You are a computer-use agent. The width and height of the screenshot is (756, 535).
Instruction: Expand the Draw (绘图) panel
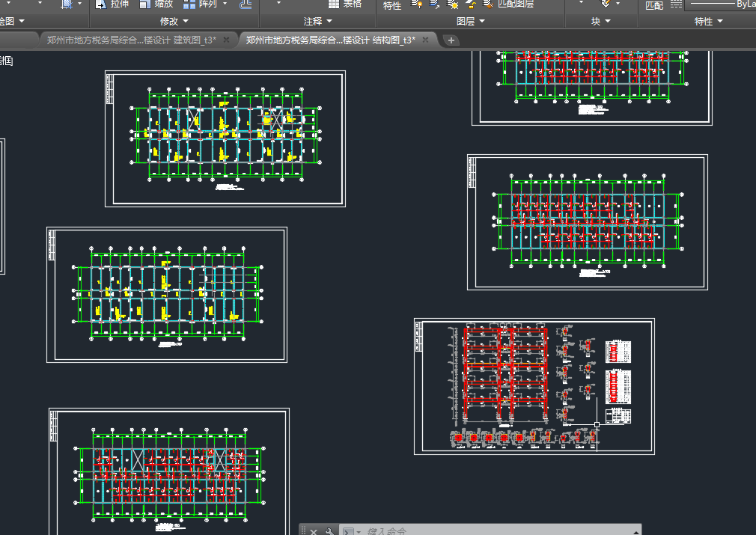[x=11, y=21]
